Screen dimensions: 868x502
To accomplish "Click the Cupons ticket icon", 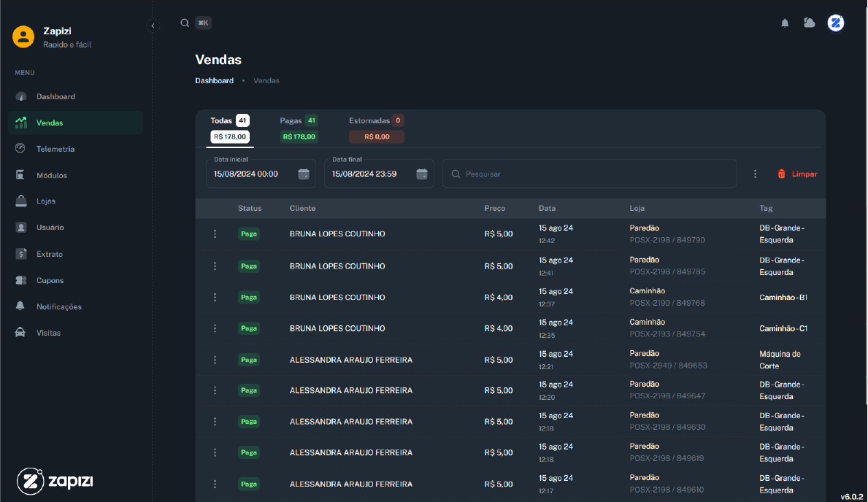I will coord(21,280).
